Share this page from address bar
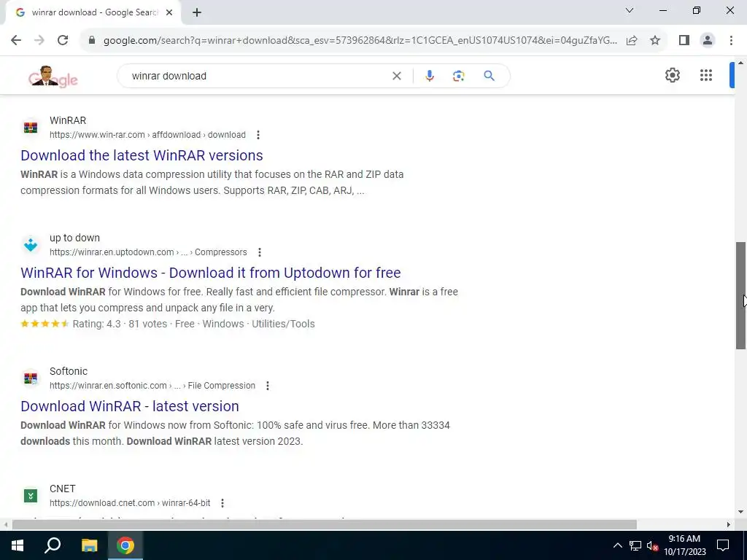Screen dimensions: 747x560 632,40
